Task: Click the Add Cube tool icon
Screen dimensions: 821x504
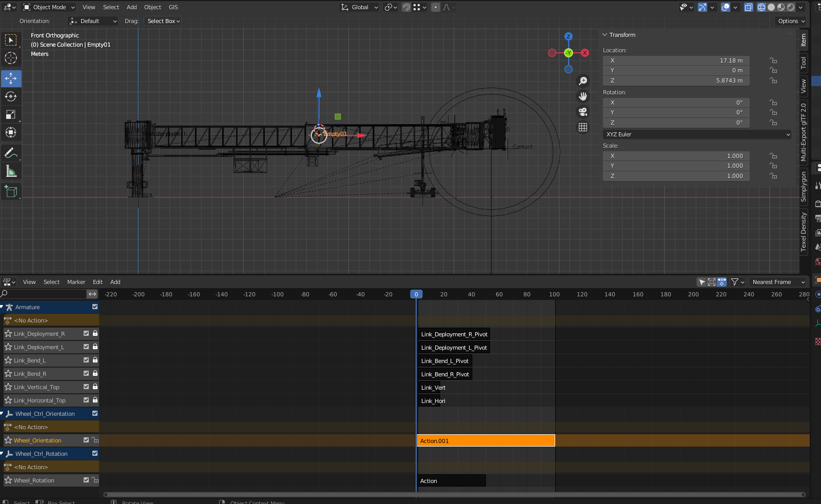Action: tap(11, 192)
